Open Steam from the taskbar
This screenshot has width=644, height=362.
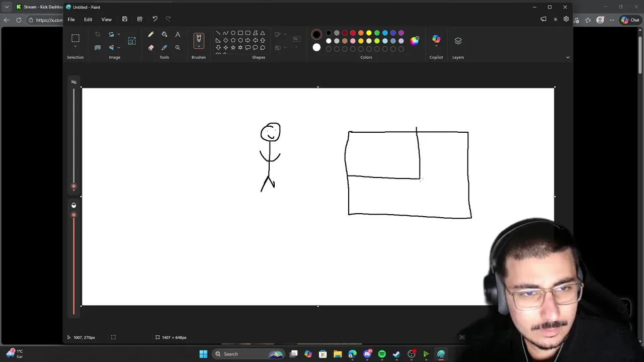(396, 354)
